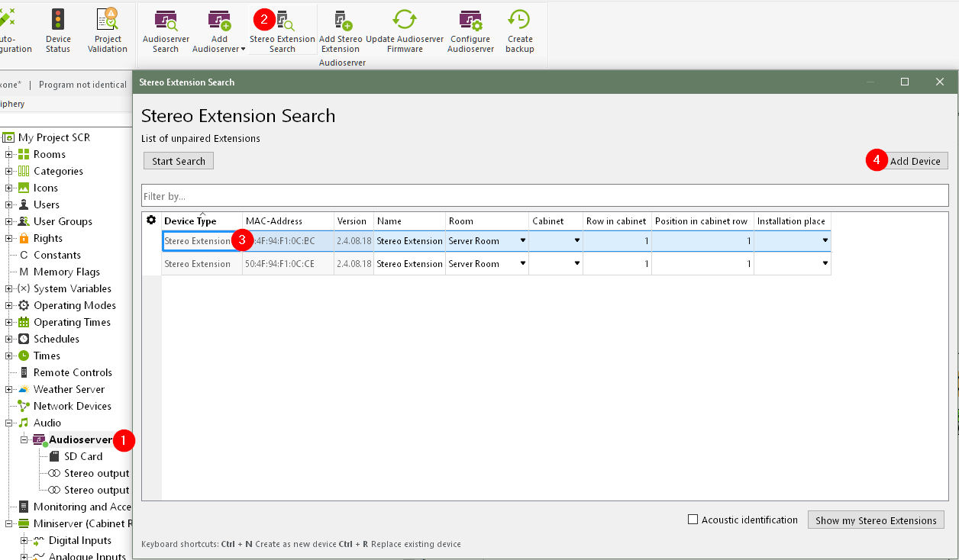Open Installation place dropdown for MAC ending 0C:BC
This screenshot has width=959, height=560.
(x=825, y=240)
